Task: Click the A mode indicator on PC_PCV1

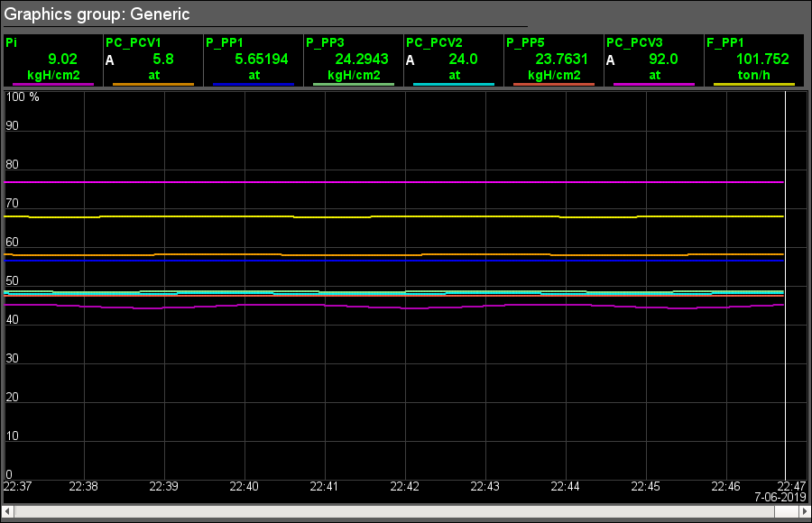Action: 110,60
